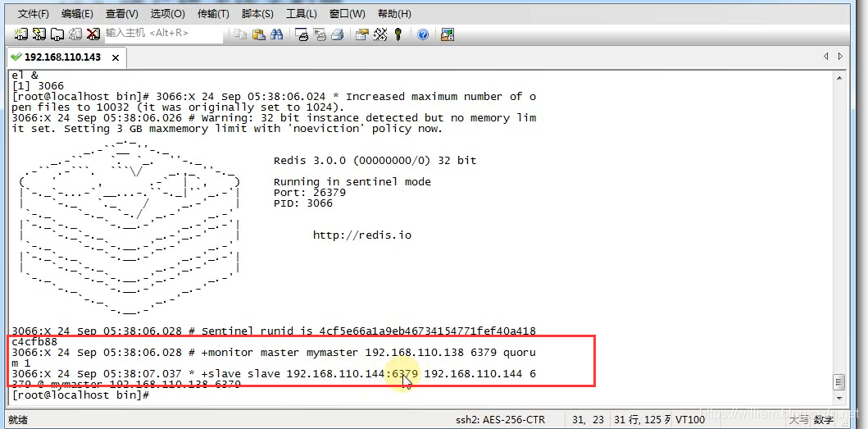The image size is (868, 429).
Task: Click the Quick Connect lightning icon
Action: click(x=39, y=34)
